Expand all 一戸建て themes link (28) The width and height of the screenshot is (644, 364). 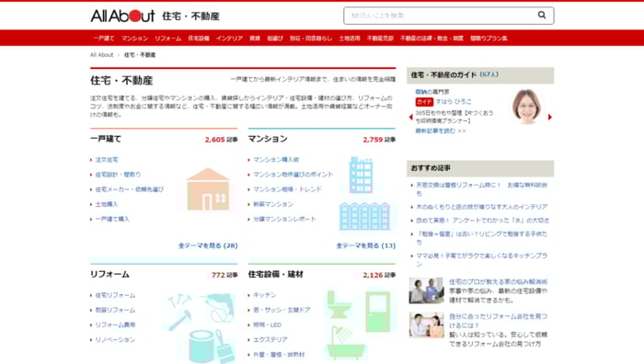coord(208,245)
